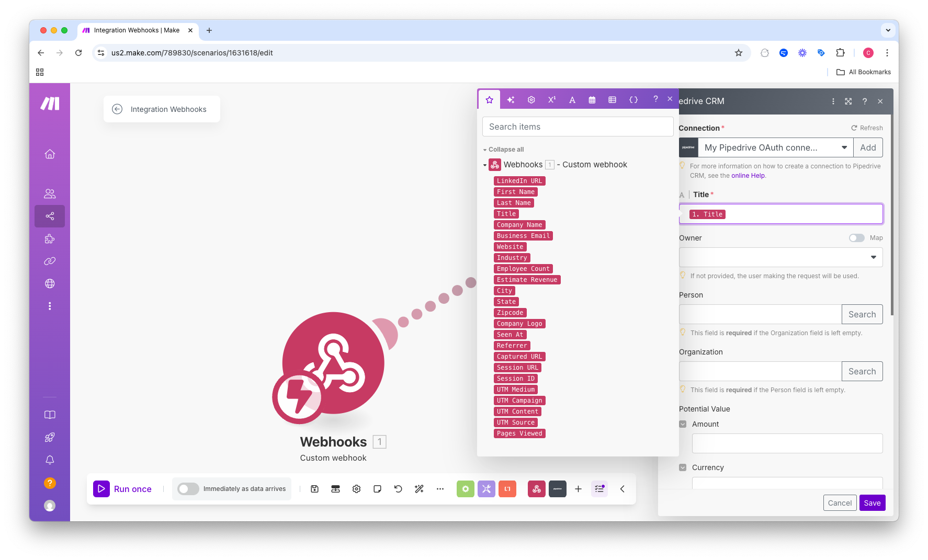Select the table Array functions tab
The width and height of the screenshot is (928, 560).
pos(612,99)
